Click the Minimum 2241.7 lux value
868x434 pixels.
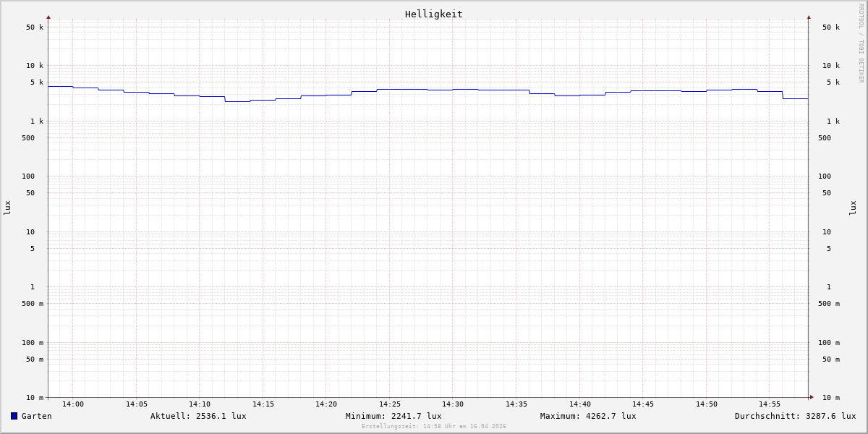coord(393,416)
